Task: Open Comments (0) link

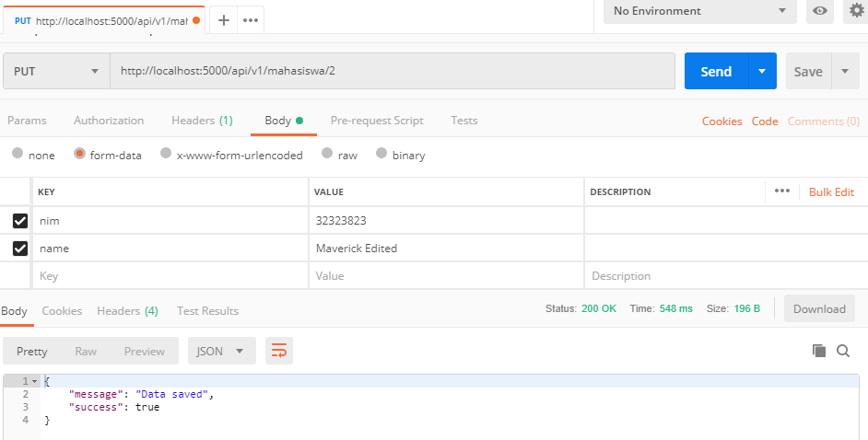Action: tap(824, 122)
